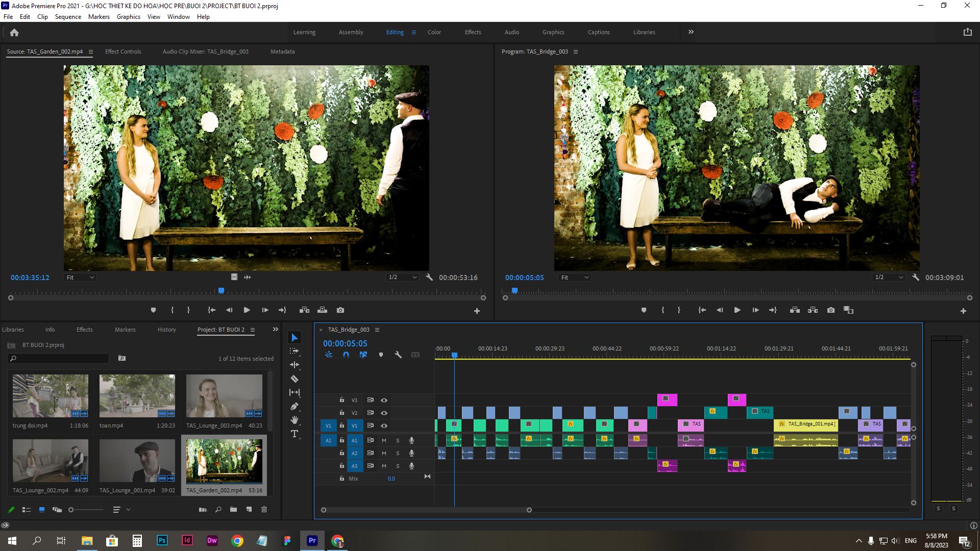Select the Ripple Edit tool
The image size is (980, 551).
point(295,365)
